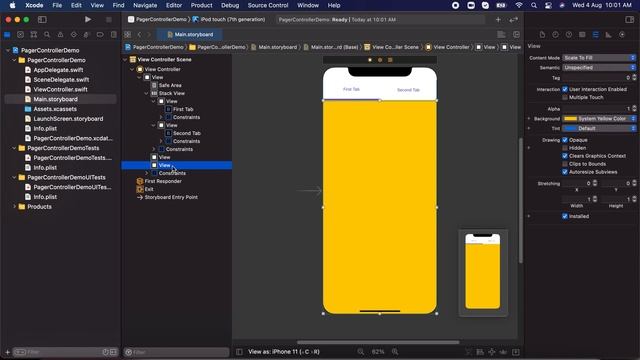Open the Source Control navigator icon

(x=20, y=35)
